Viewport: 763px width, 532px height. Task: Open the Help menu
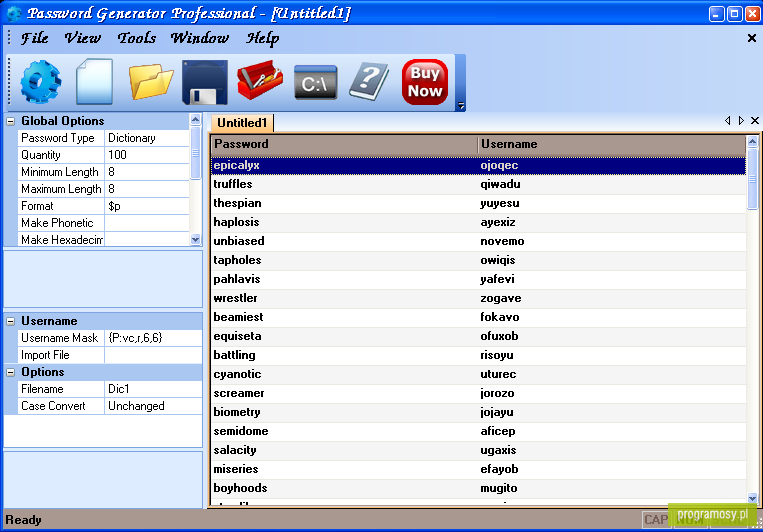point(262,38)
